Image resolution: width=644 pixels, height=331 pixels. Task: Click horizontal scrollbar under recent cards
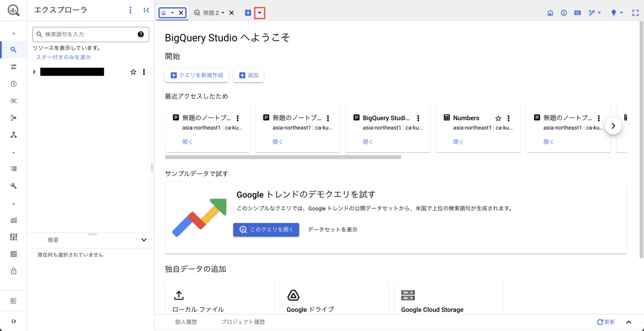[283, 157]
